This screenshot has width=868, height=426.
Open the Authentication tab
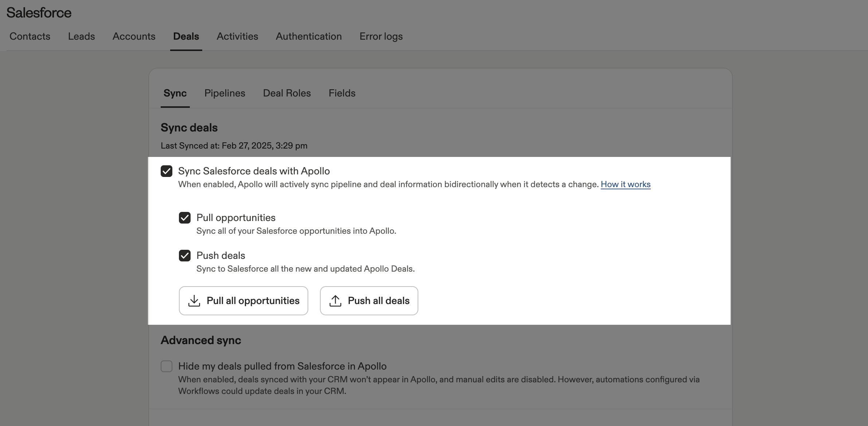coord(309,36)
